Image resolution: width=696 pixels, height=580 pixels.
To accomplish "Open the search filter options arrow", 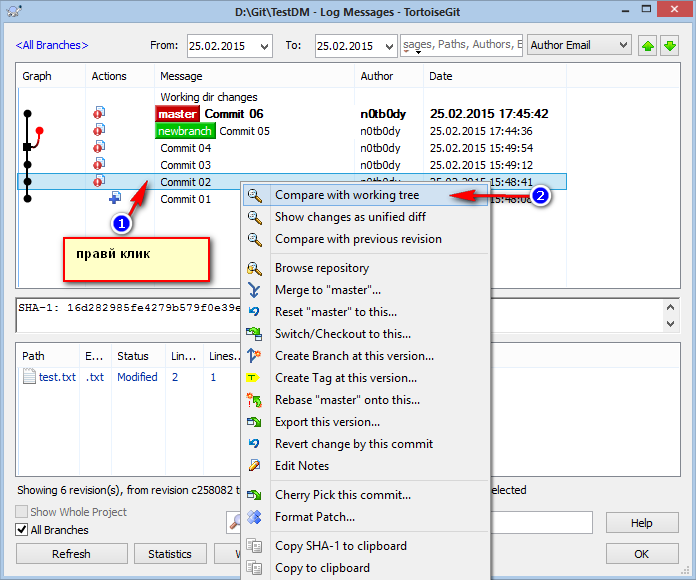I will coord(418,53).
